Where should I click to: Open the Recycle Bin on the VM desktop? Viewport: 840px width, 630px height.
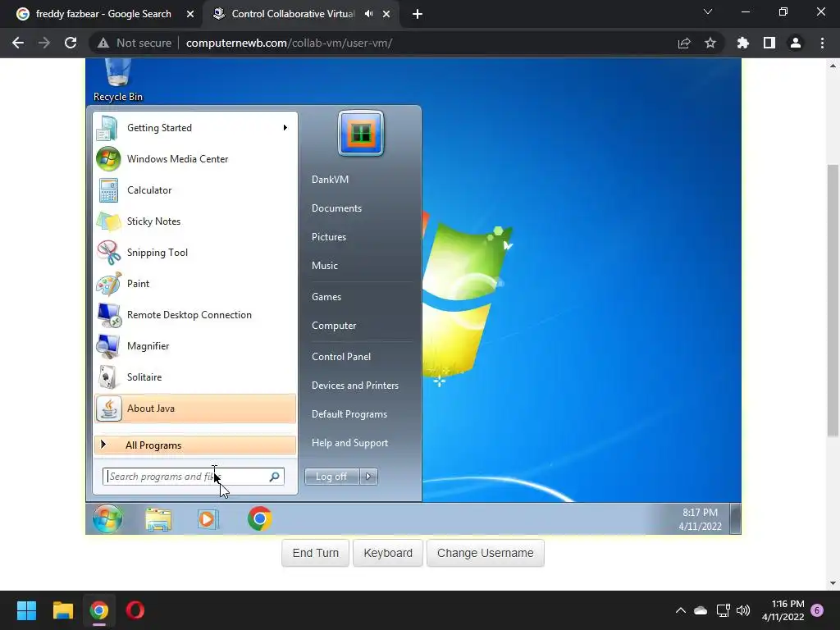(x=118, y=80)
